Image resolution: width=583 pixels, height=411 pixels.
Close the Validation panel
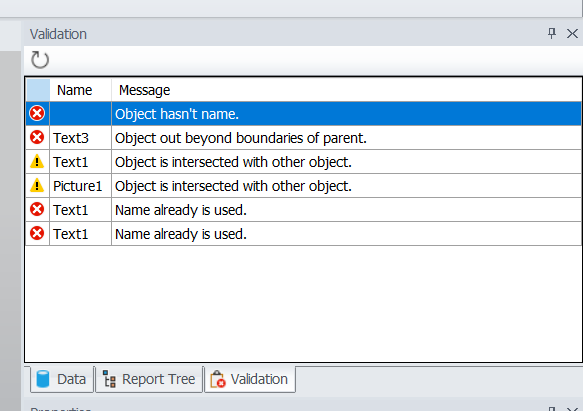(x=572, y=33)
